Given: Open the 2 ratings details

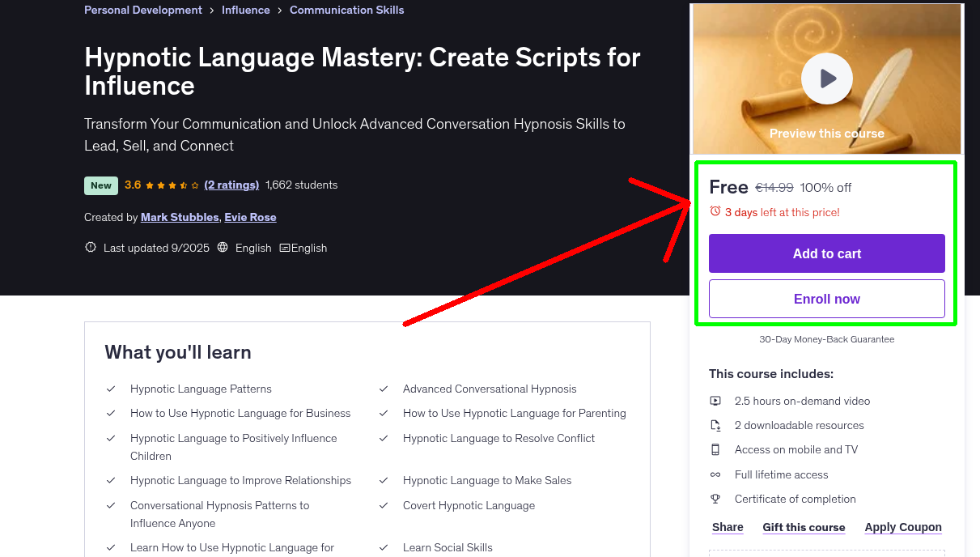Looking at the screenshot, I should 232,185.
